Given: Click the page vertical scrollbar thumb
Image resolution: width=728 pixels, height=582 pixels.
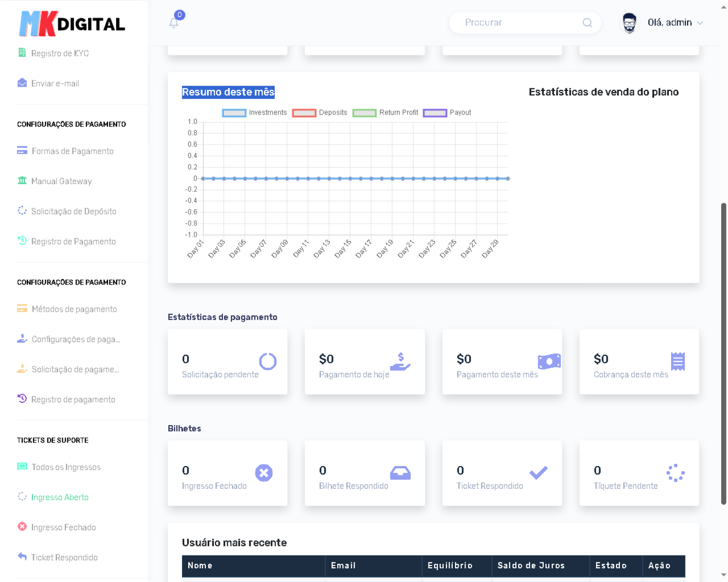Looking at the screenshot, I should point(723,354).
